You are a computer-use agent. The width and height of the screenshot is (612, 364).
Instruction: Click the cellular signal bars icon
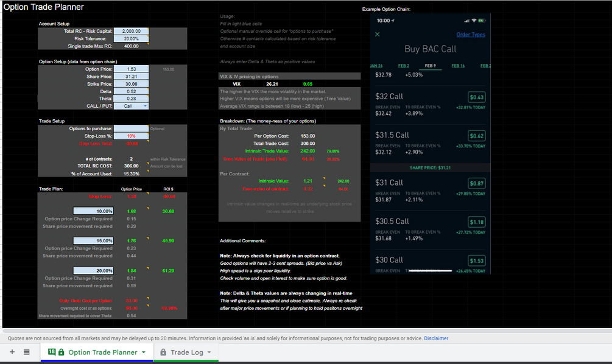[x=467, y=21]
